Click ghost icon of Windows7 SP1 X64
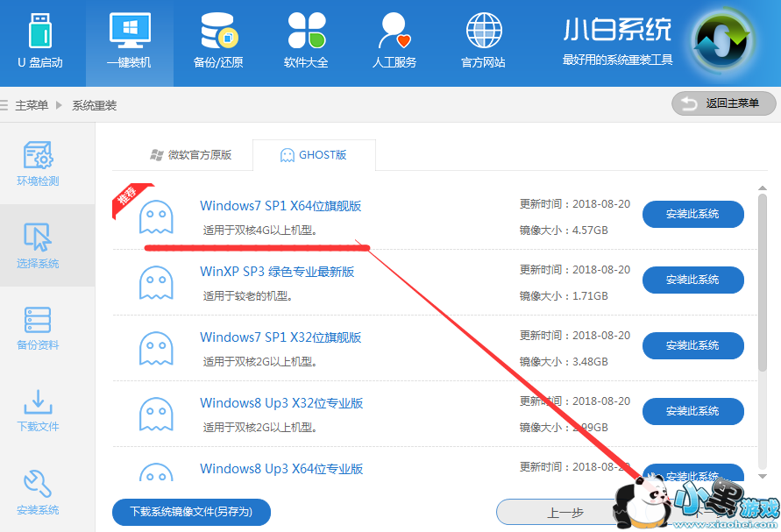This screenshot has width=781, height=532. (156, 217)
